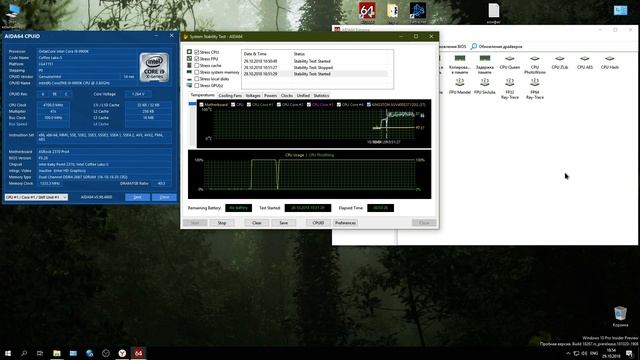The height and width of the screenshot is (360, 640).
Task: Click the driver update magnifier icon
Action: point(474,47)
